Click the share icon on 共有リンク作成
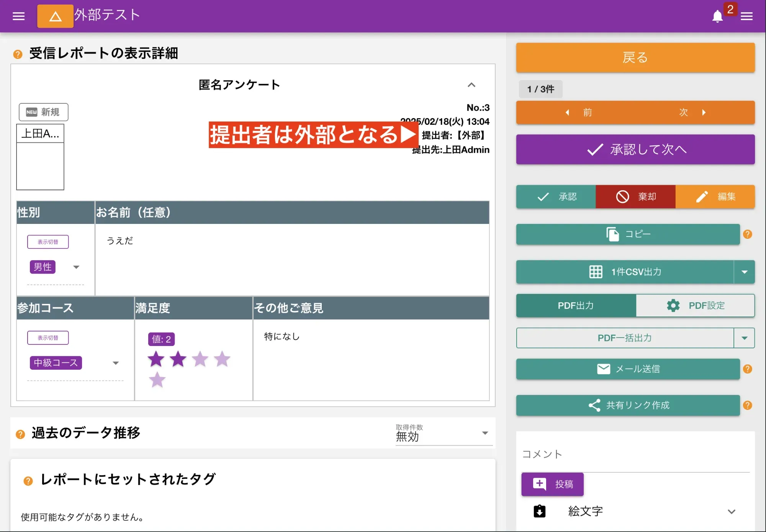The height and width of the screenshot is (532, 766). click(594, 405)
